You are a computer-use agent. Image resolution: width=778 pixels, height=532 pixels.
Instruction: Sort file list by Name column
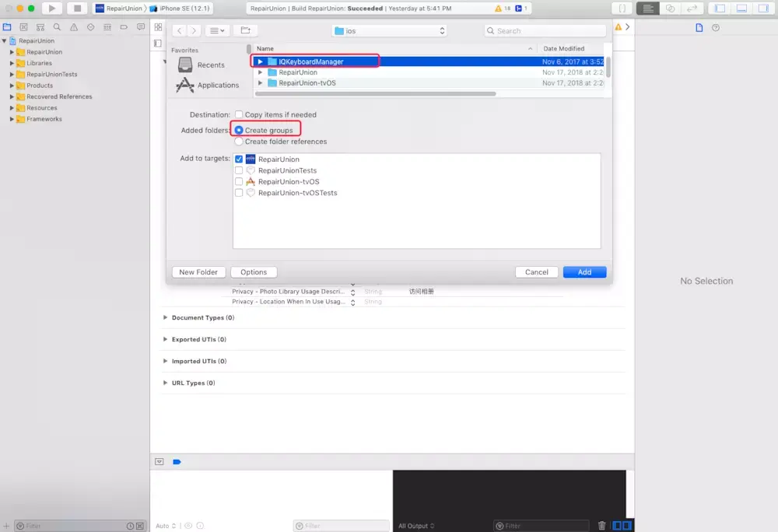395,48
